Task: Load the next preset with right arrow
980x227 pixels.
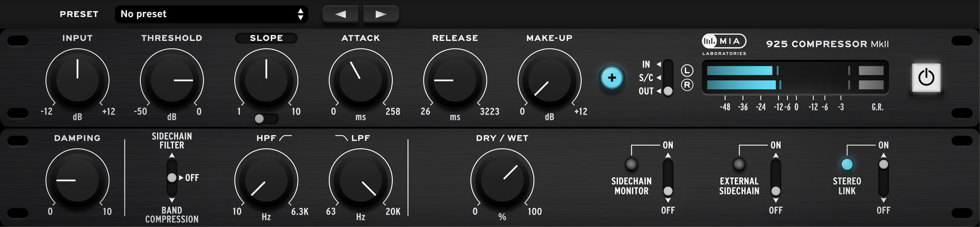Action: click(381, 14)
